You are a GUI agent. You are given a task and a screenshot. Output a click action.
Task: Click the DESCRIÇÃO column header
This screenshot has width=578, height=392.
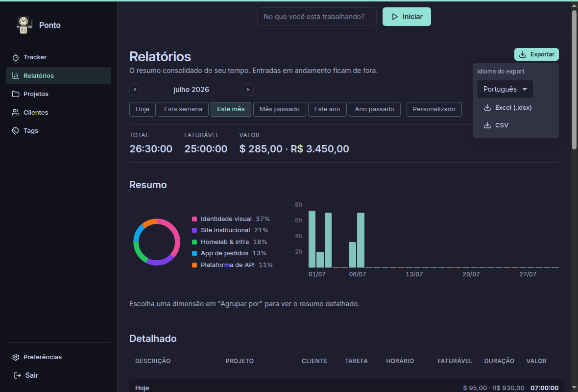click(x=153, y=361)
